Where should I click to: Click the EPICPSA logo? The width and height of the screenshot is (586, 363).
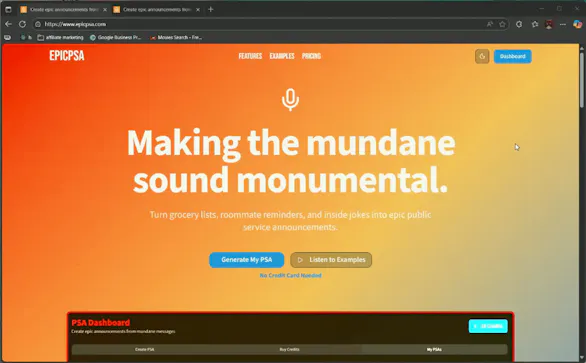(x=67, y=56)
